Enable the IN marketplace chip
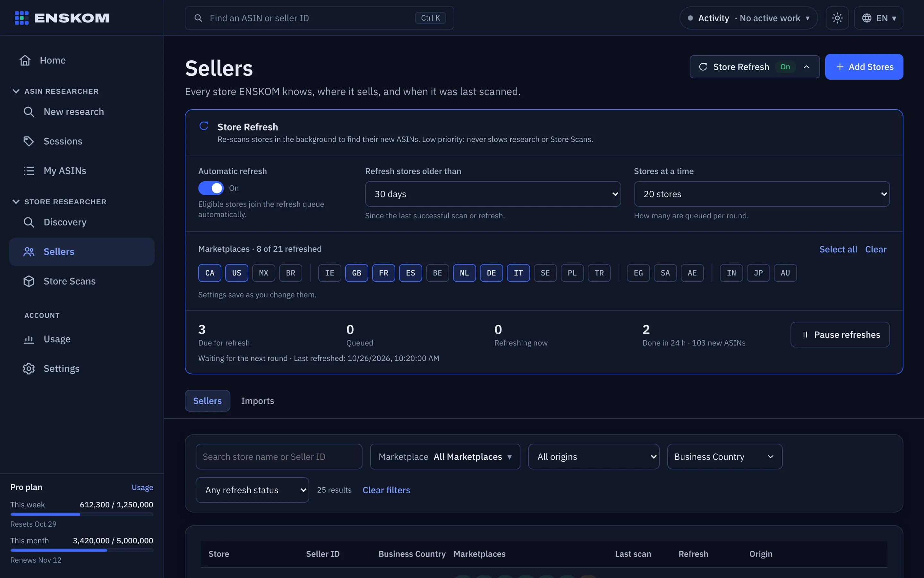 pyautogui.click(x=731, y=273)
